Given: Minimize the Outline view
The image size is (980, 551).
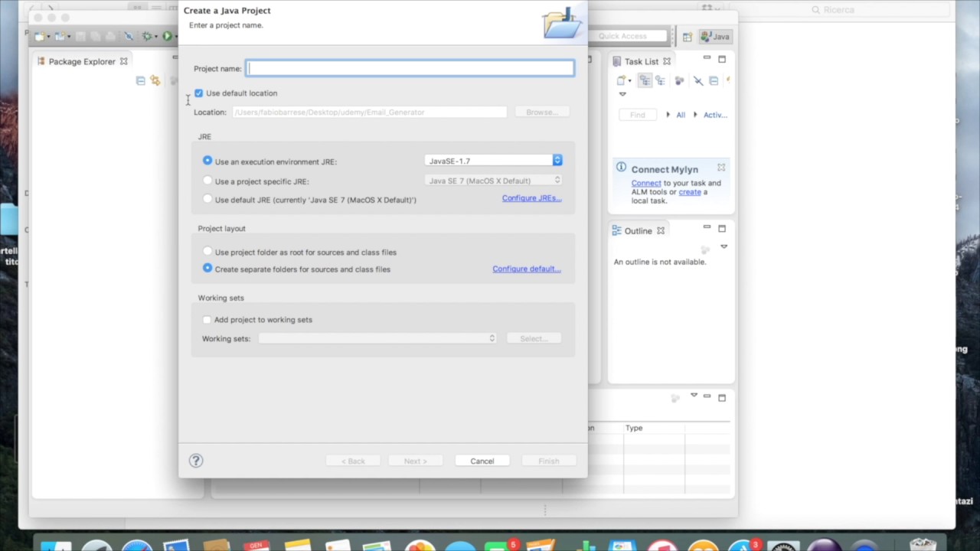Looking at the screenshot, I should click(x=707, y=227).
